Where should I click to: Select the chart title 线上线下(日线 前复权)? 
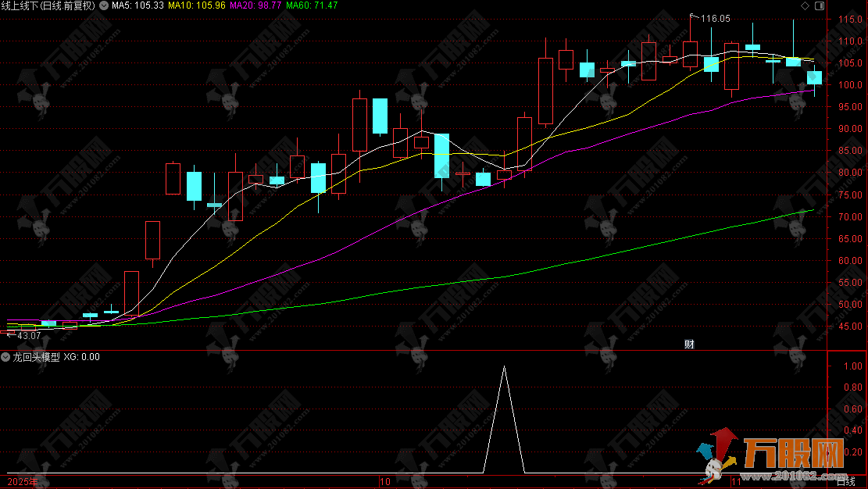pos(48,5)
